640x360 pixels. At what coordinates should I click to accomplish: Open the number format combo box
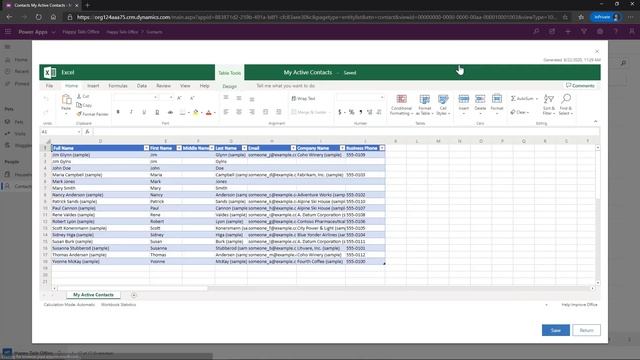[x=360, y=98]
